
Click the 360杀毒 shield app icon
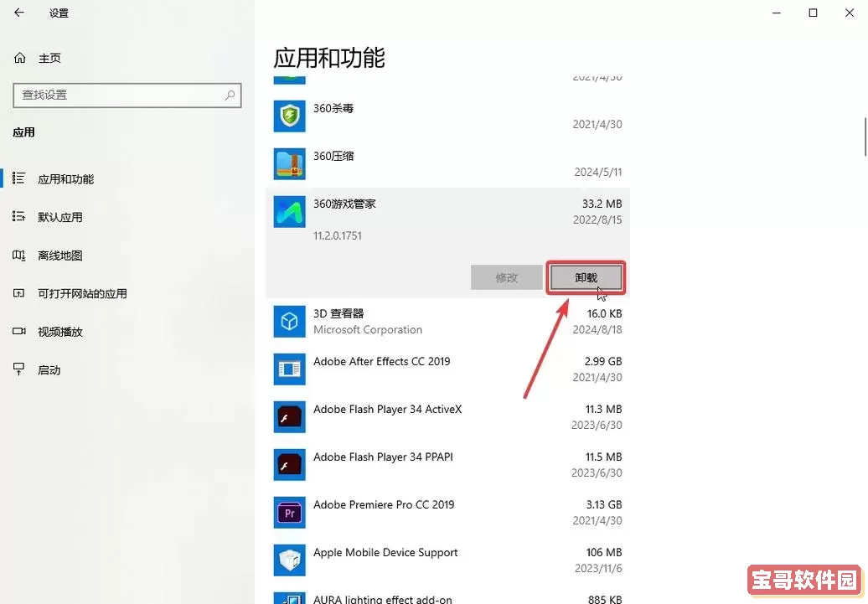290,116
